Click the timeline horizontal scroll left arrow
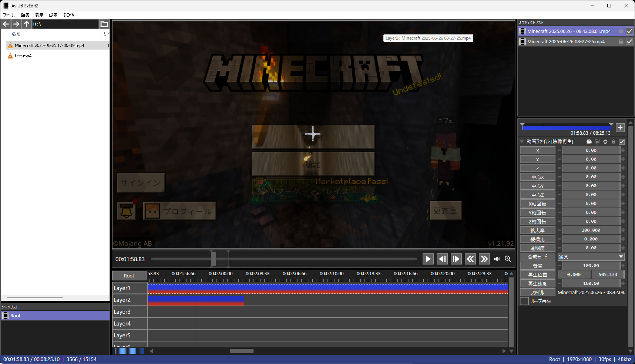 point(151,351)
